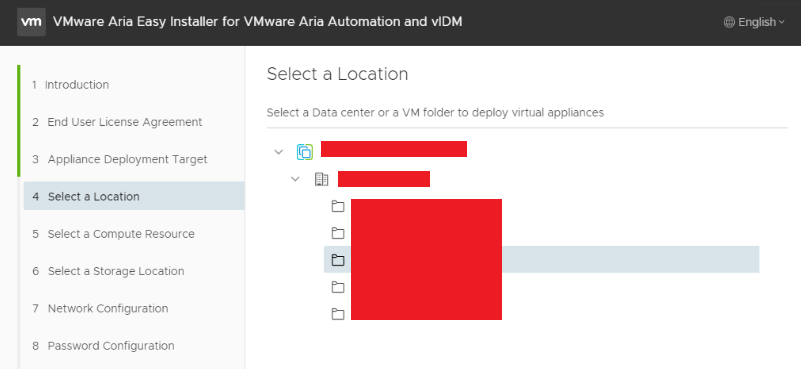
Task: Click the VMware Aria Easy Installer title
Action: point(257,22)
